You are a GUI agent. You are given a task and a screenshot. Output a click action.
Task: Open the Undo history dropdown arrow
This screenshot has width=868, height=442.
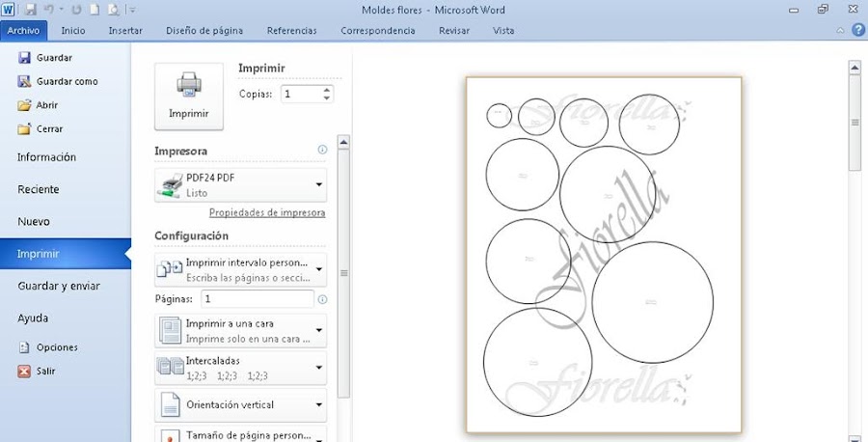[62, 10]
